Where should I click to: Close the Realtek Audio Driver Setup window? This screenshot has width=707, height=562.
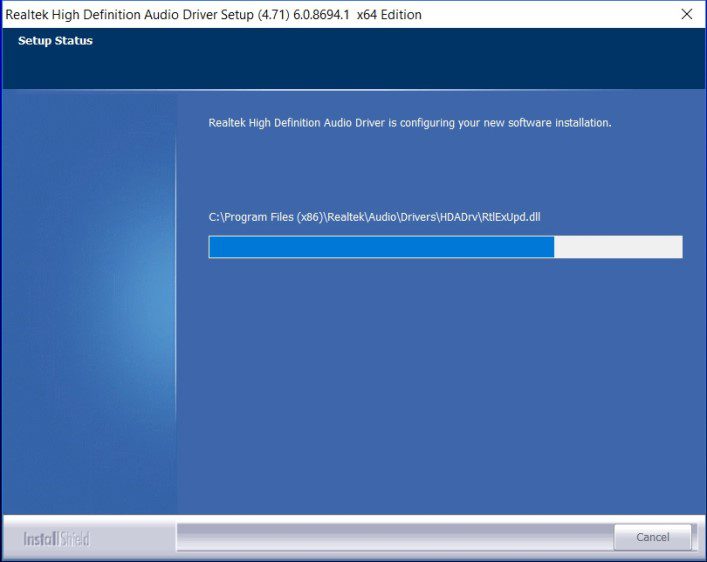tap(687, 14)
